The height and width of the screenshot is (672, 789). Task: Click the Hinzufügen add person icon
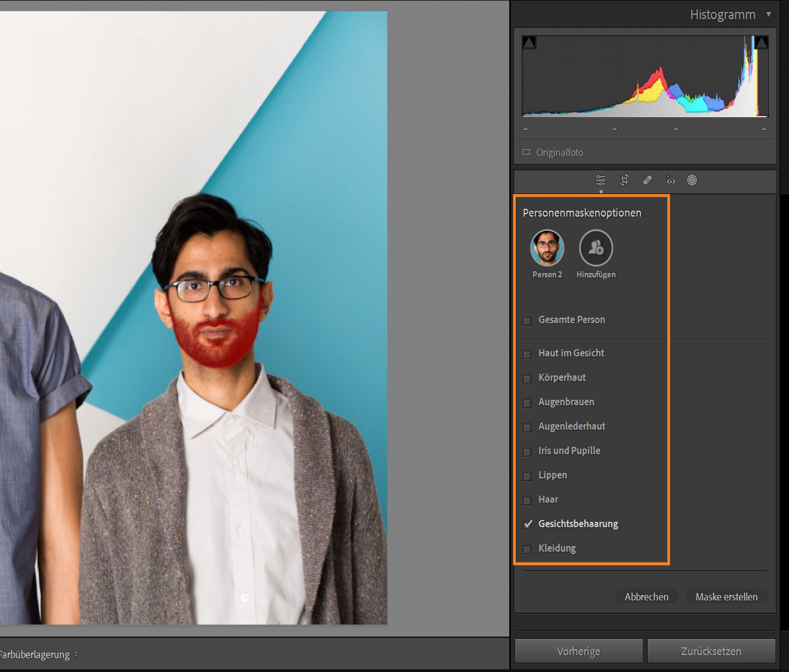tap(595, 248)
